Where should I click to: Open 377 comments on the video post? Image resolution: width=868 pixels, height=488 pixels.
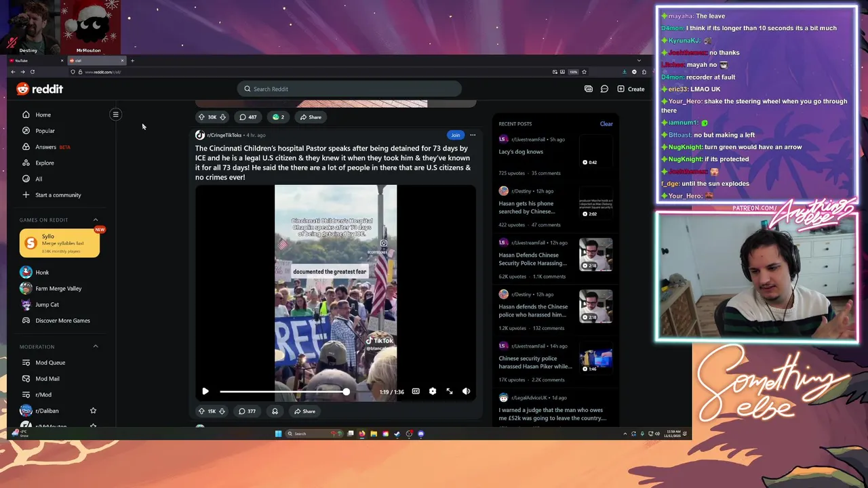coord(248,411)
